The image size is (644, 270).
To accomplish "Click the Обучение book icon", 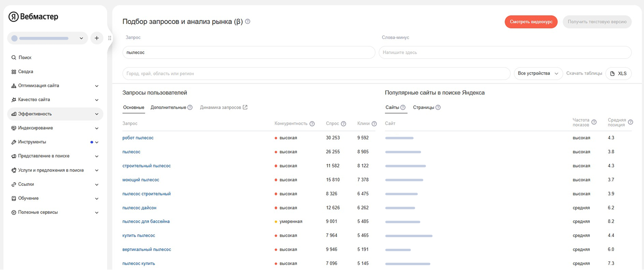I will pyautogui.click(x=14, y=199).
